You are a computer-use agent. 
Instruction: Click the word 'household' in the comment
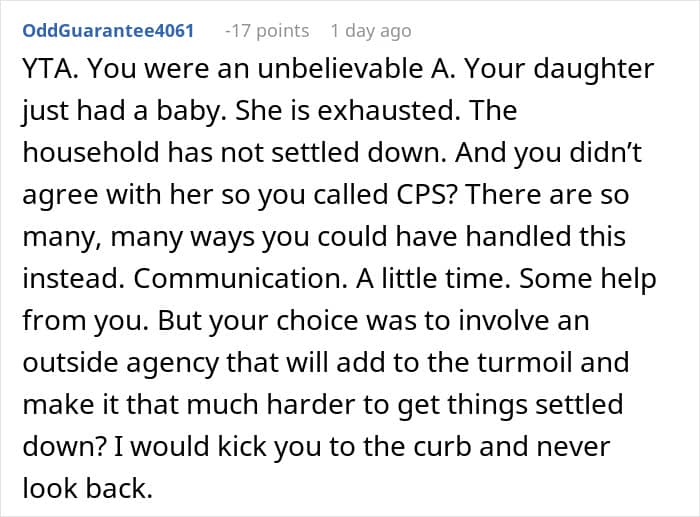[x=91, y=152]
